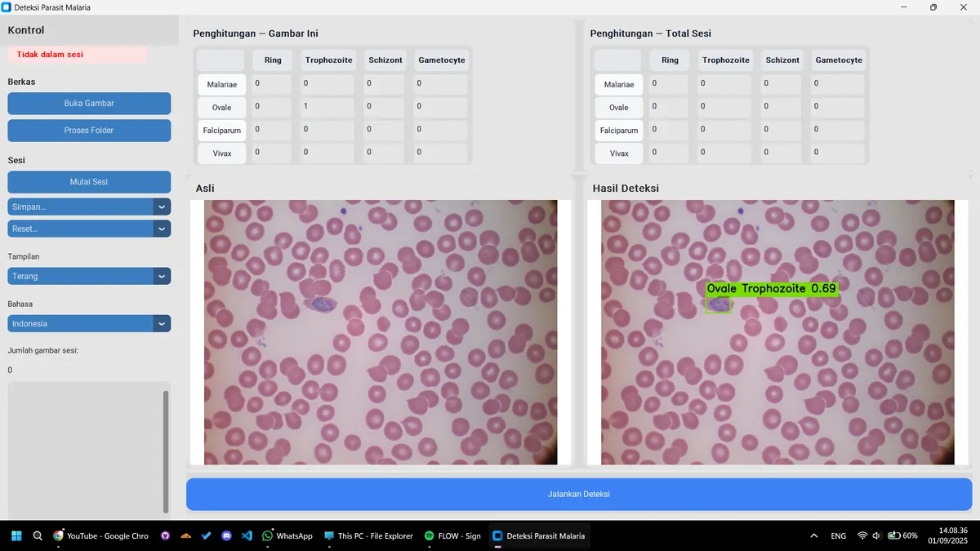Select Vivax Gametocyte cell in Gambar Ini table
Image resolution: width=980 pixels, height=551 pixels.
[x=441, y=153]
